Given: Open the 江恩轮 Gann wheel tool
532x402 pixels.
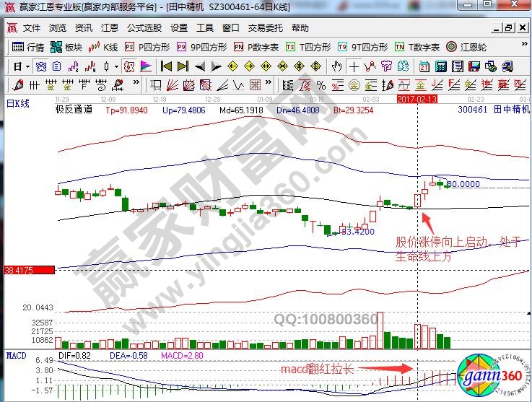Looking at the screenshot, I should click(x=462, y=47).
